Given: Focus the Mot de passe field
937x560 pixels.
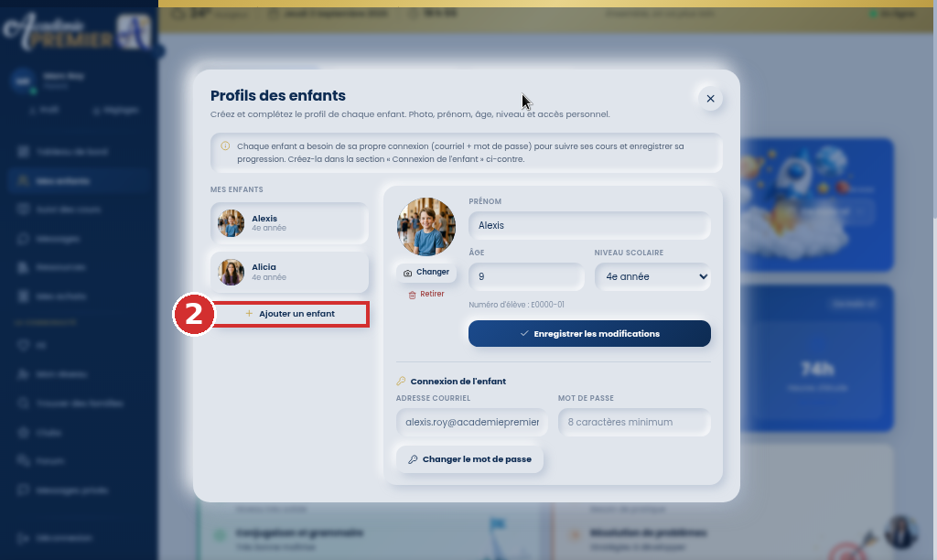Looking at the screenshot, I should (x=634, y=422).
